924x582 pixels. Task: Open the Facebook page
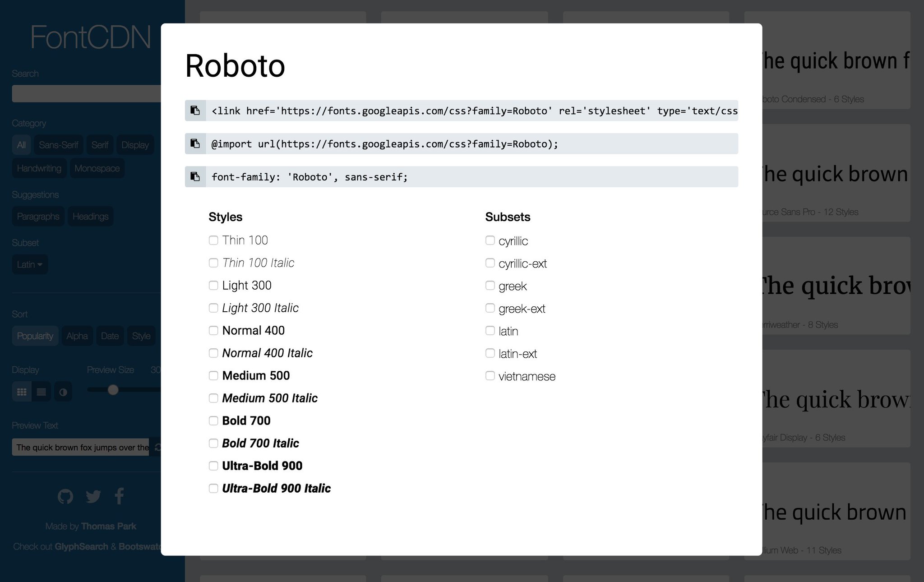(x=119, y=496)
